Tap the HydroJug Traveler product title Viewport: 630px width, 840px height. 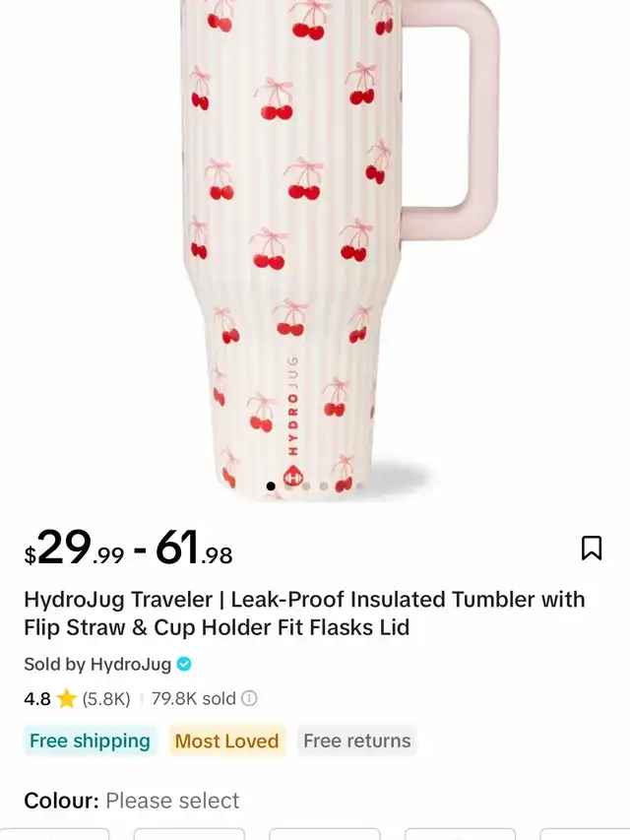click(304, 614)
